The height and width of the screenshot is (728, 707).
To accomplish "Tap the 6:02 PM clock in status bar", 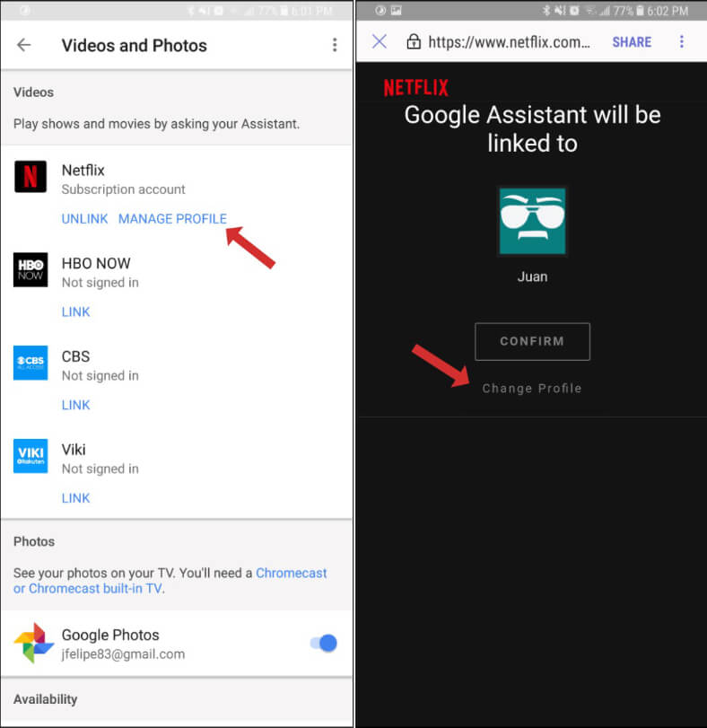I will (668, 11).
